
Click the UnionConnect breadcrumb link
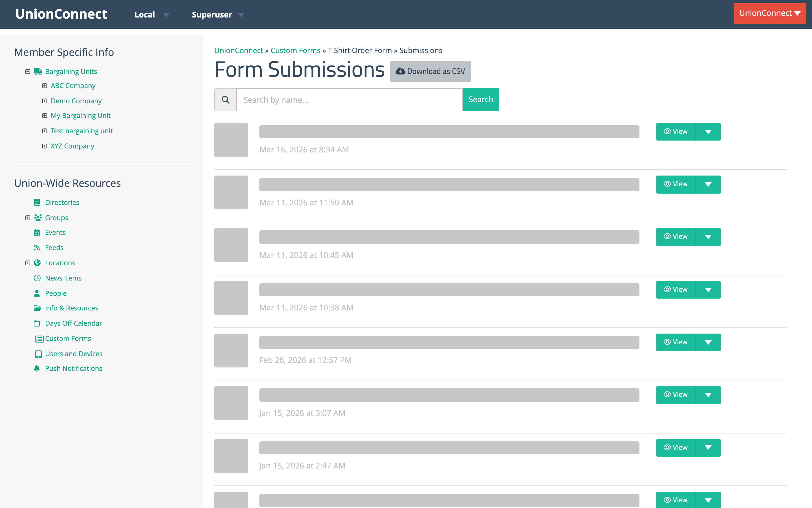pos(239,51)
